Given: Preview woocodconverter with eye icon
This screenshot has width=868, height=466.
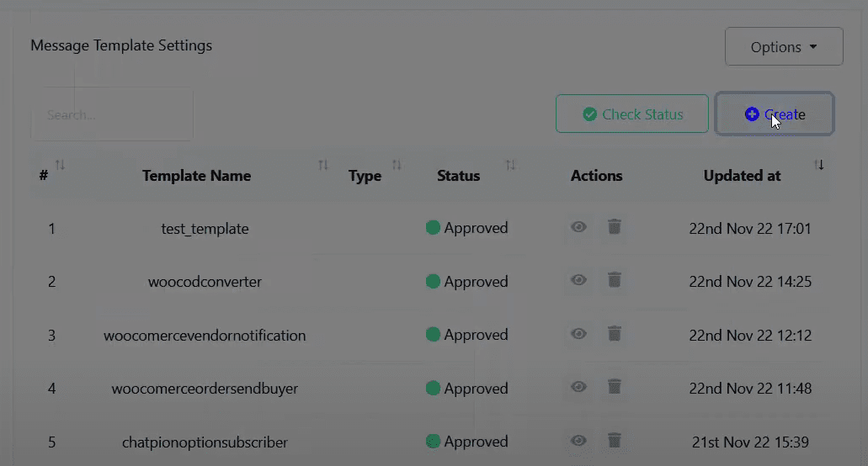Looking at the screenshot, I should click(x=578, y=280).
